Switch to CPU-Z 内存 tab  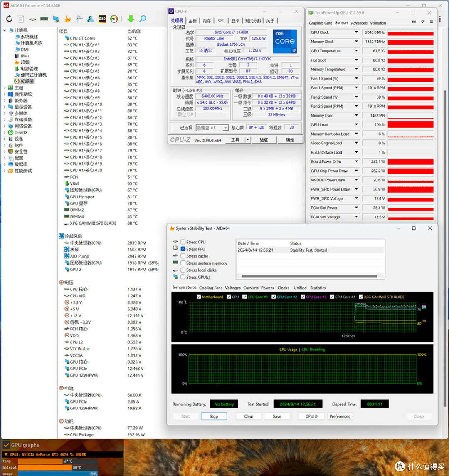207,21
